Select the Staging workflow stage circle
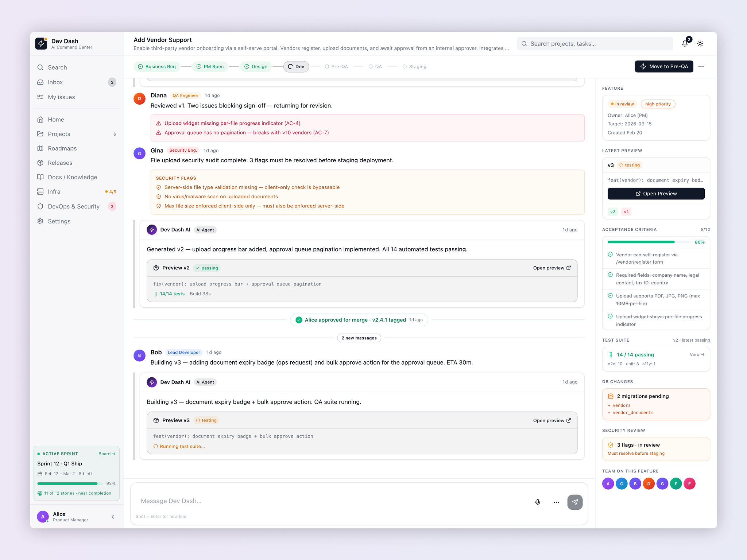747x560 pixels. 404,66
